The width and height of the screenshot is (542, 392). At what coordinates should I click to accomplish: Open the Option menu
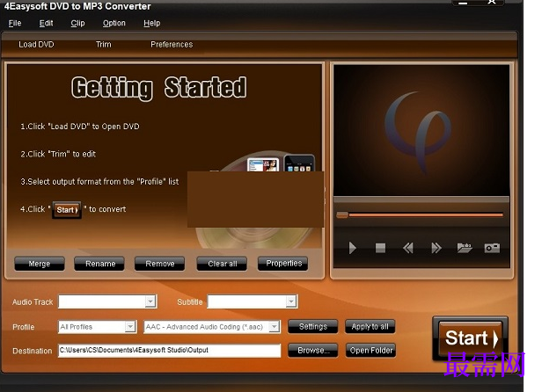pyautogui.click(x=114, y=23)
